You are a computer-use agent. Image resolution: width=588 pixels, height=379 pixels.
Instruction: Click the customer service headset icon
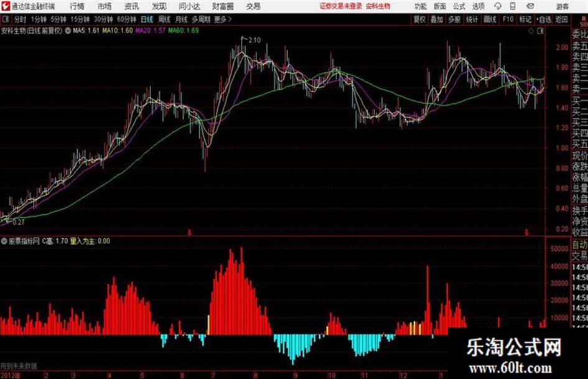498,6
